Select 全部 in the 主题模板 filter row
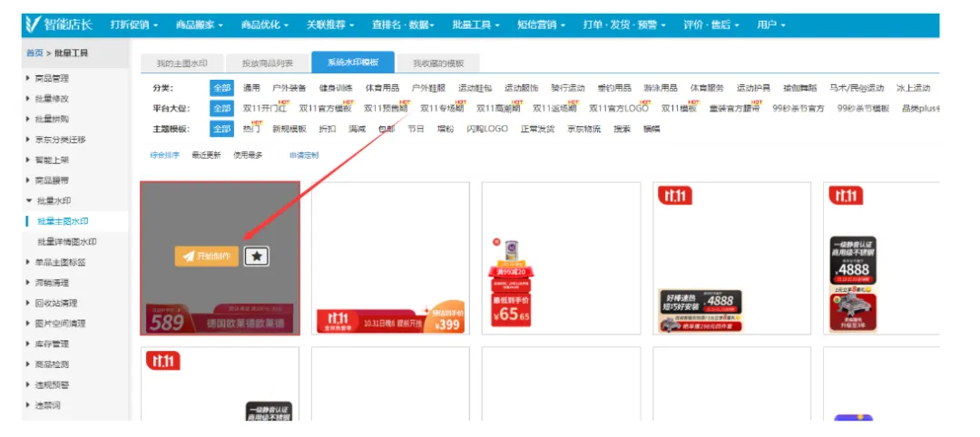The height and width of the screenshot is (437, 980). (x=222, y=130)
